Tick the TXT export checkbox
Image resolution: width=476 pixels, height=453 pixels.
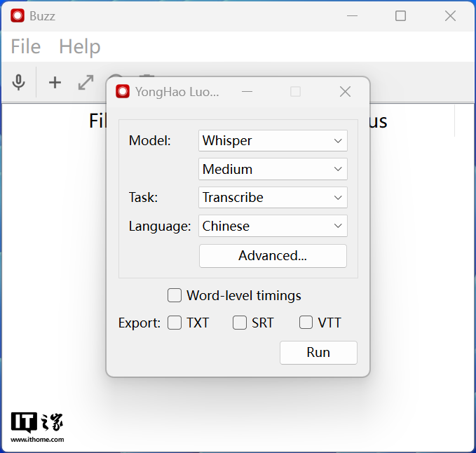175,323
